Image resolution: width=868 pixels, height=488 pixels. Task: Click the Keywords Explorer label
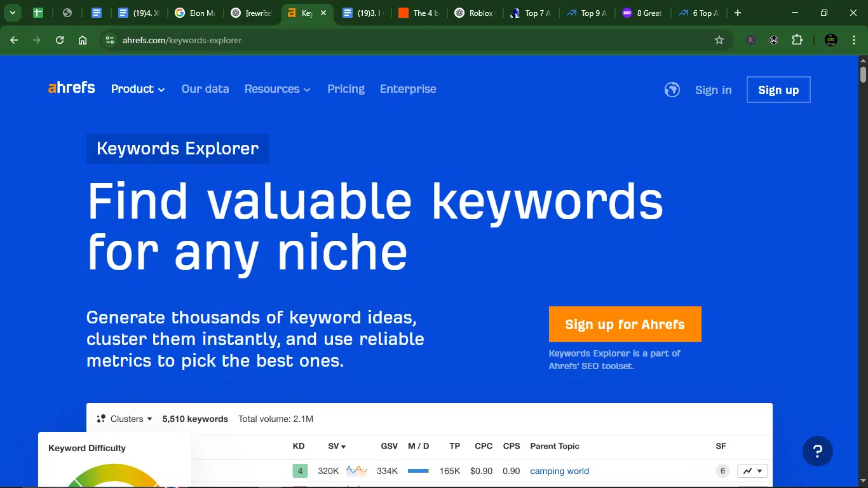177,149
